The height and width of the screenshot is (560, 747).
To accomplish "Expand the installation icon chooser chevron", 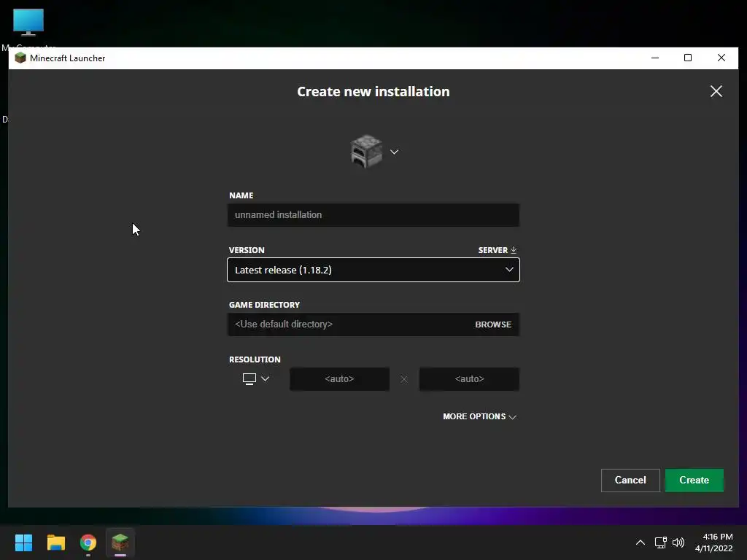I will point(394,152).
